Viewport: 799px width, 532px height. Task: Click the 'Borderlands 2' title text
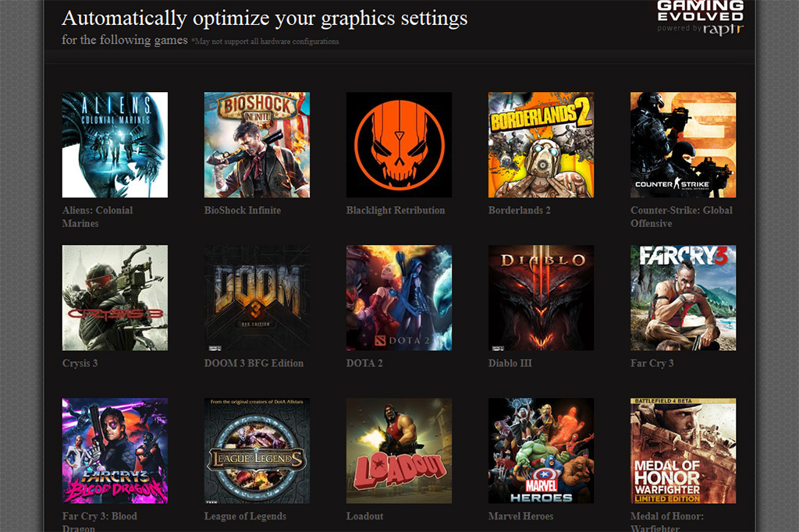(519, 210)
